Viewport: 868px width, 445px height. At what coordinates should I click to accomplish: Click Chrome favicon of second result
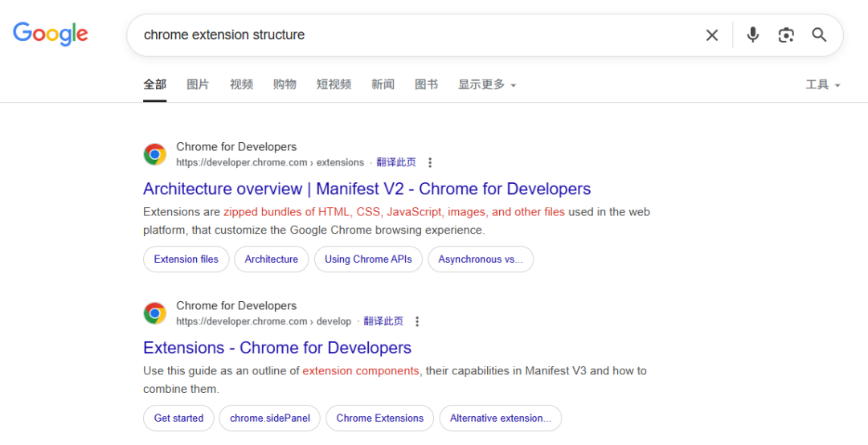tap(155, 313)
